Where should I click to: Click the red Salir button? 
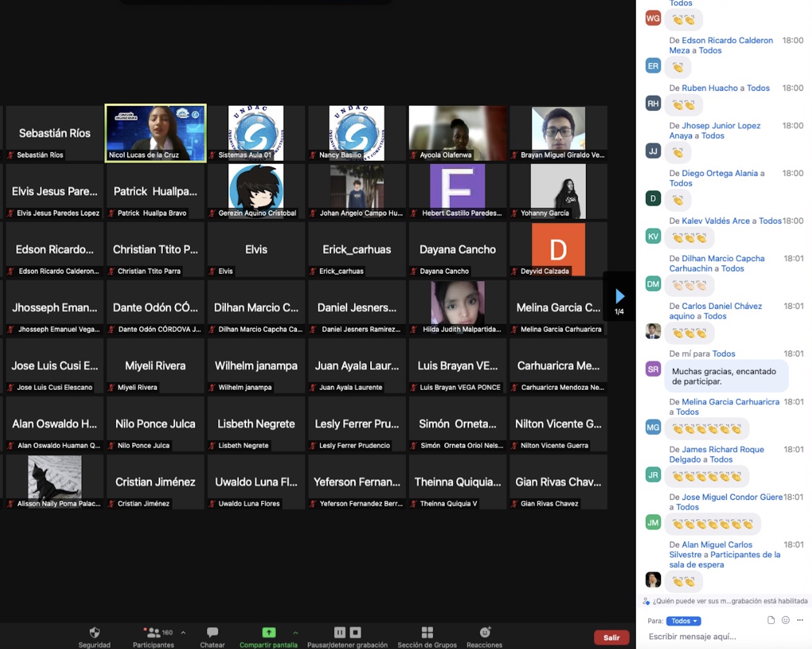611,637
